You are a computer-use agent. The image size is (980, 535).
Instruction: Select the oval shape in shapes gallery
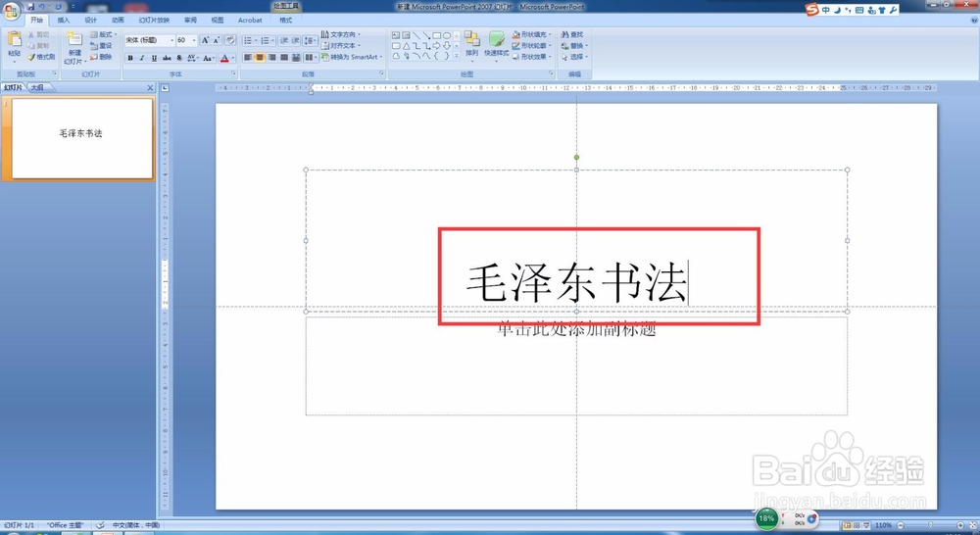(447, 35)
